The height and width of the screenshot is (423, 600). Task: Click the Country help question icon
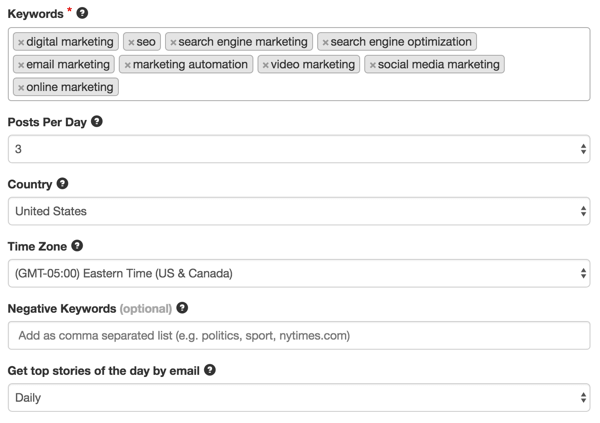point(62,183)
